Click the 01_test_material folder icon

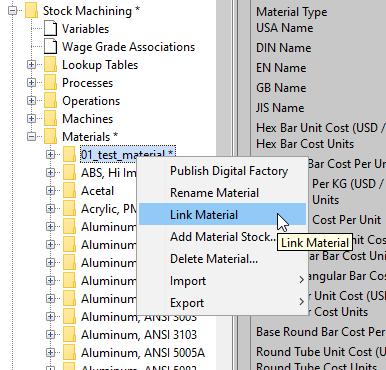69,155
